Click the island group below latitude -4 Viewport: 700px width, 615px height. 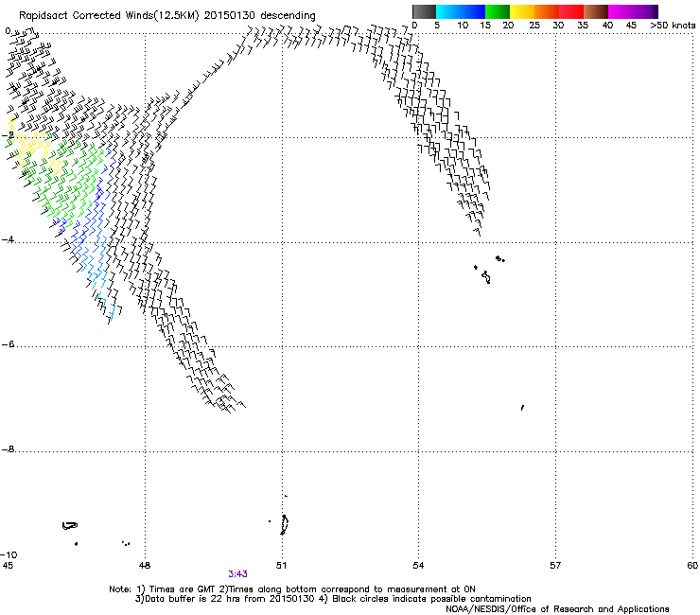coord(489,270)
